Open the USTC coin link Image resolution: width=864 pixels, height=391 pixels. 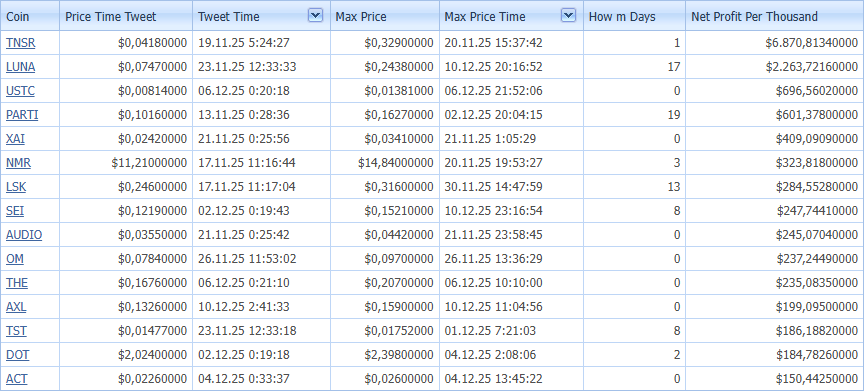pos(20,91)
